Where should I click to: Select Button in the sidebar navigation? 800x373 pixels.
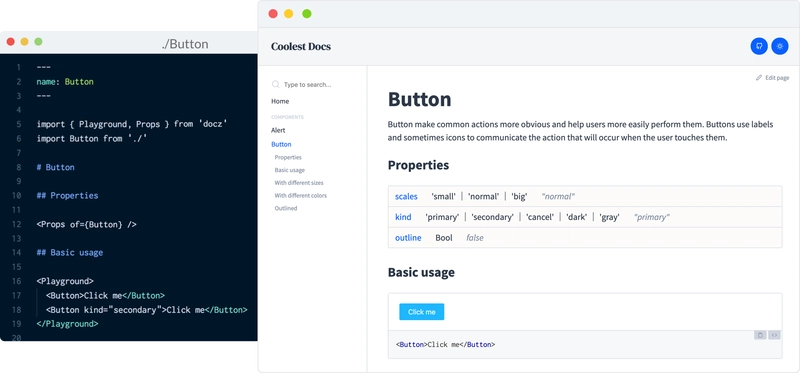281,144
